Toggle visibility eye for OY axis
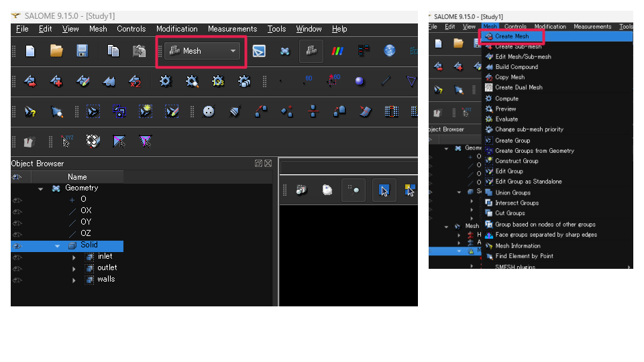This screenshot has width=644, height=362. coord(17,222)
